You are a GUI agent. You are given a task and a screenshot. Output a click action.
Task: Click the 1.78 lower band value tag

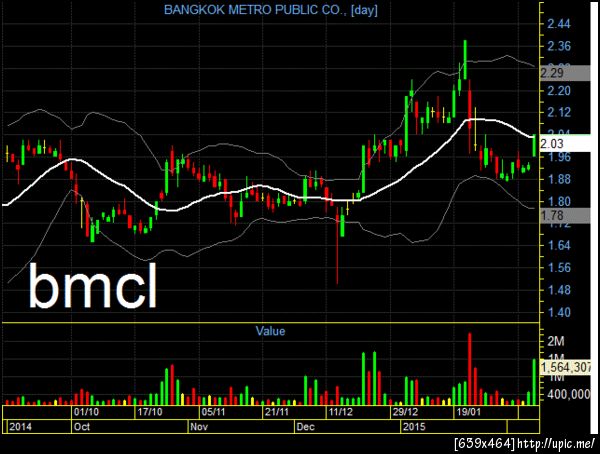click(x=564, y=216)
